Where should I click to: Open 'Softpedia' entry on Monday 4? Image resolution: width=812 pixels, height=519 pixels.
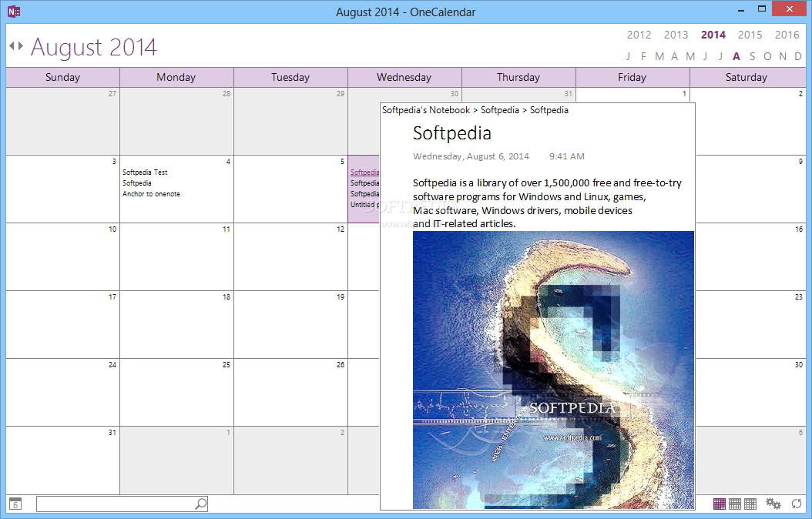[x=136, y=183]
